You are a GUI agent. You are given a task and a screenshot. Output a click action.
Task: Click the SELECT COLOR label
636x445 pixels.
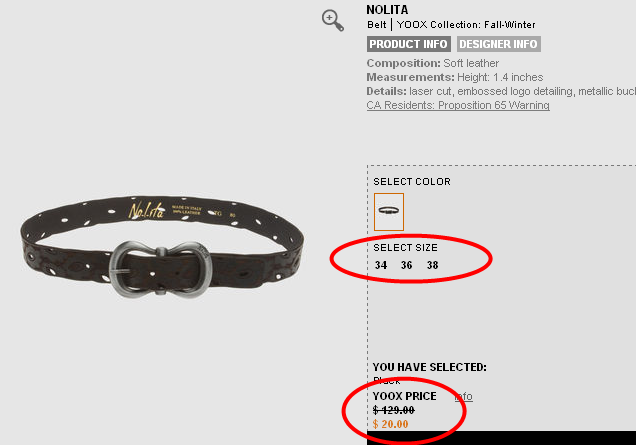coord(412,182)
